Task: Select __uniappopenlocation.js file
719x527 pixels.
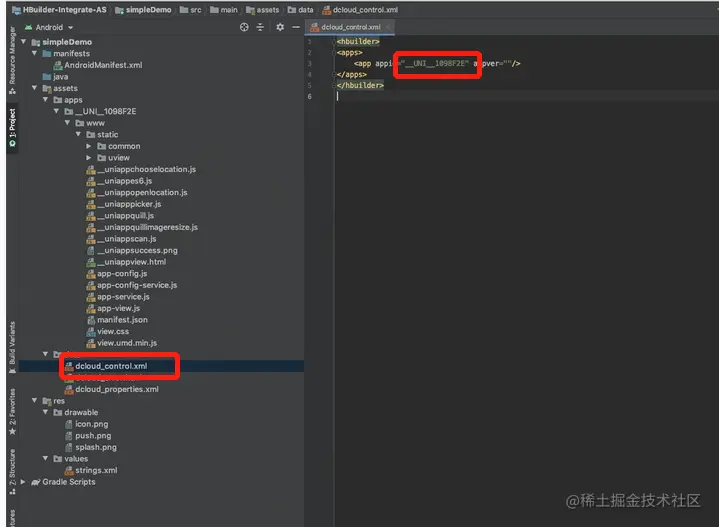Action: click(x=137, y=192)
